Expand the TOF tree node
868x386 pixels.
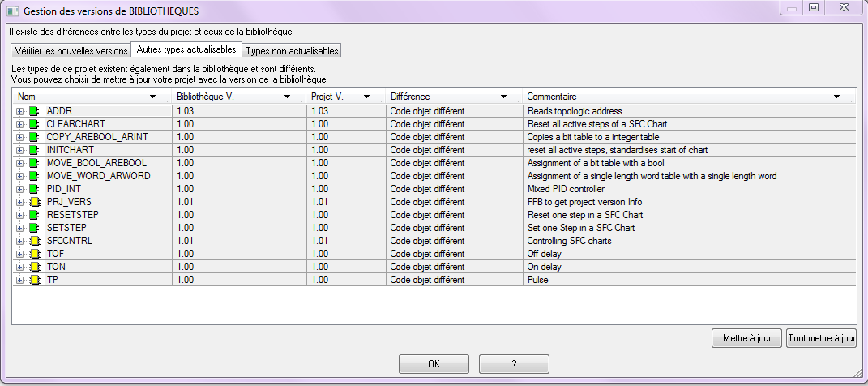point(20,254)
